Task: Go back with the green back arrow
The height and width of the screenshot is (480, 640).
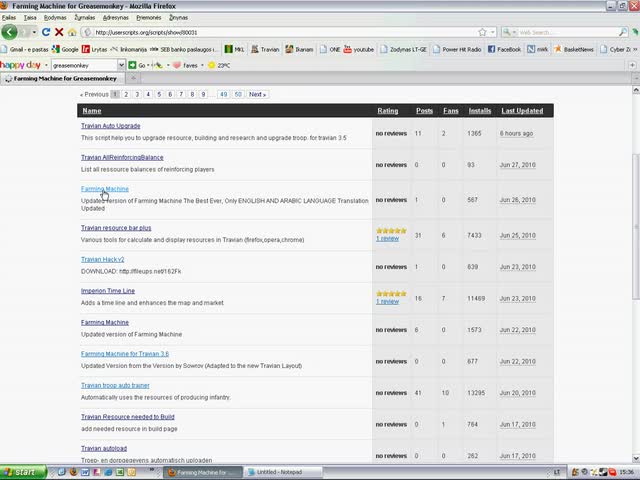Action: point(9,32)
